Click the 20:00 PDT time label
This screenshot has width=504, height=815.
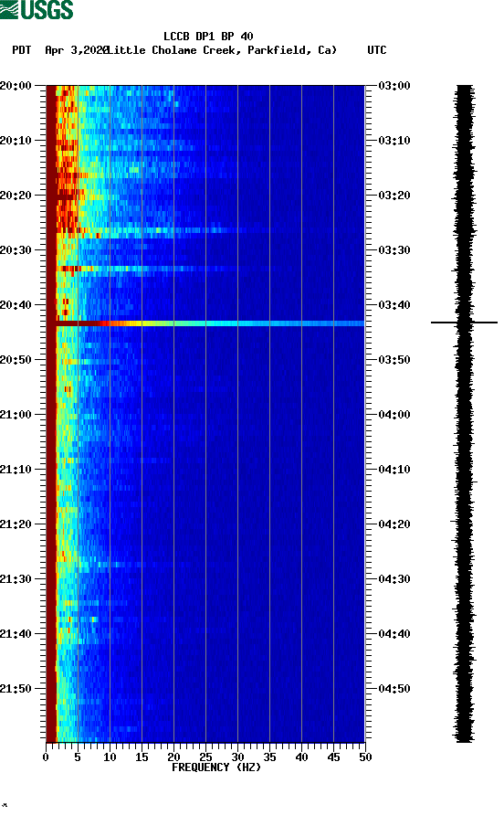tap(16, 86)
